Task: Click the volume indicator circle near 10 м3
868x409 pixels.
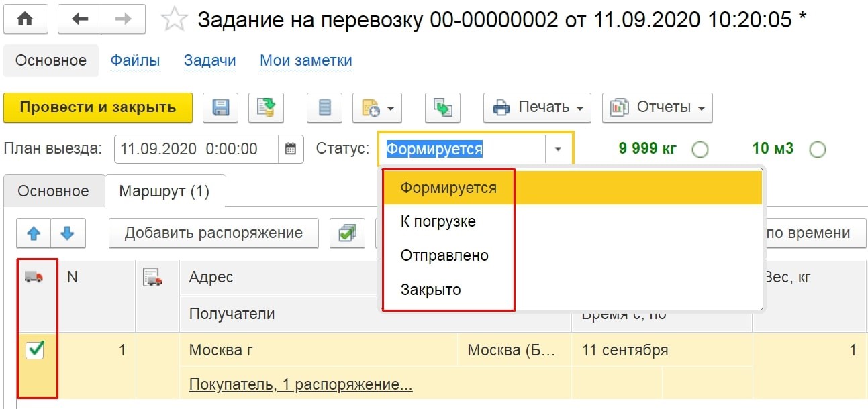Action: click(817, 150)
